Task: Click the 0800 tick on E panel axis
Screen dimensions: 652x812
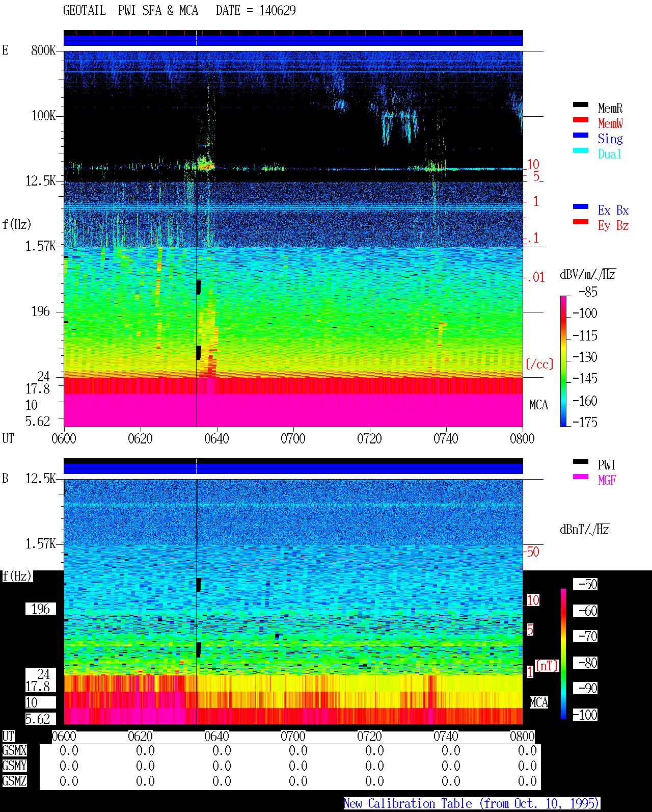Action: point(522,438)
